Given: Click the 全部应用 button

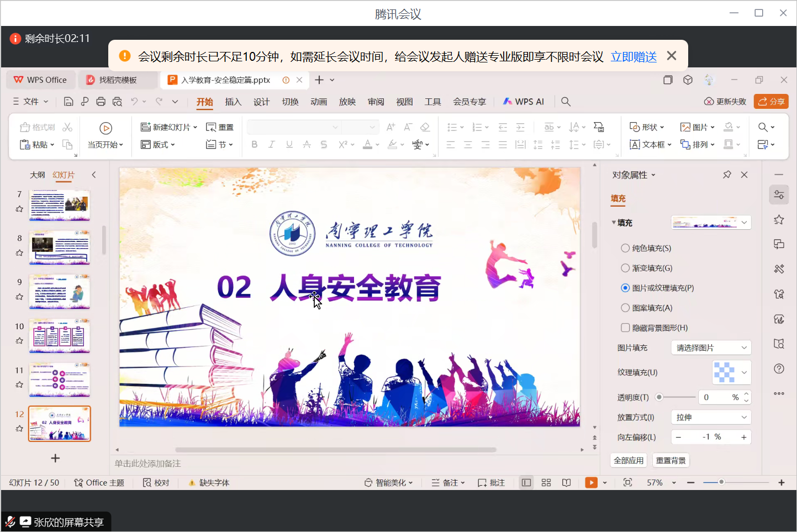Looking at the screenshot, I should 629,461.
